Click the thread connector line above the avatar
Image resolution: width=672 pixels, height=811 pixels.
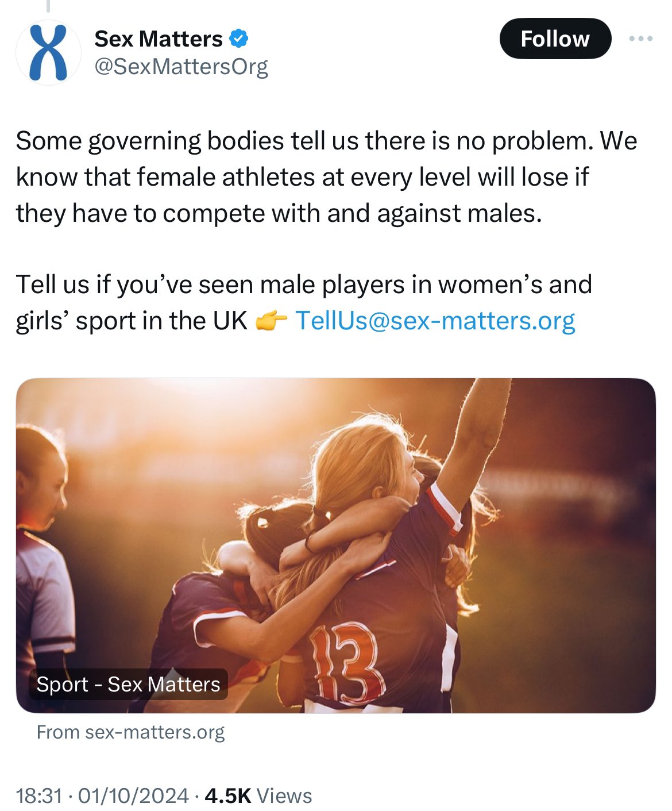48,6
